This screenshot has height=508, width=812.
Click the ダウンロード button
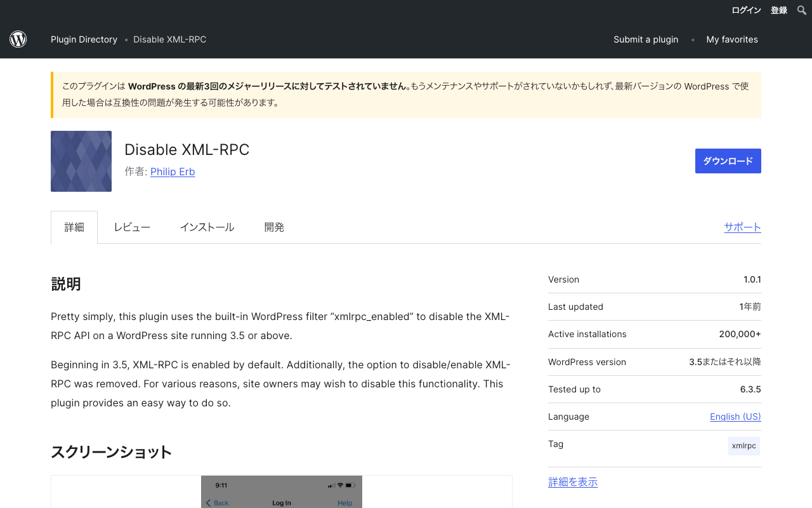728,161
